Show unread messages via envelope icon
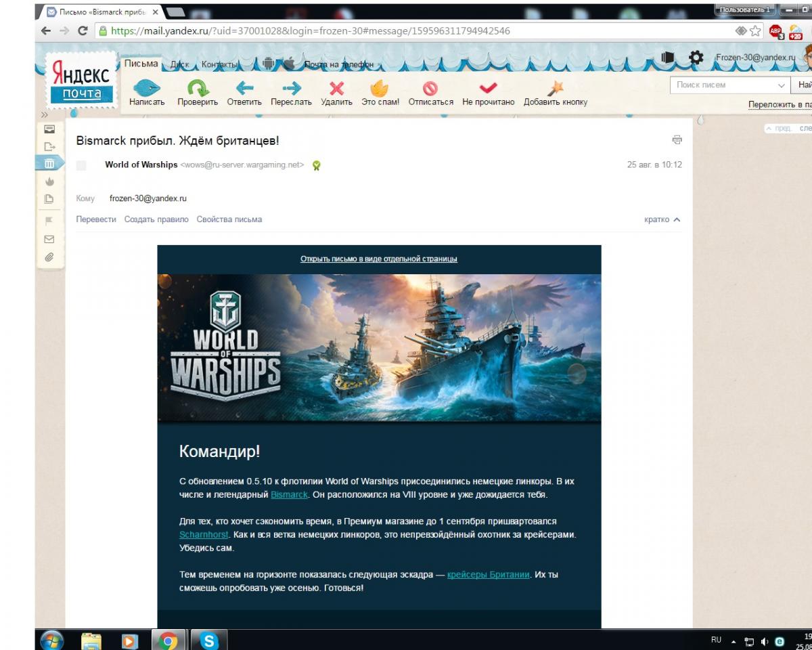 [49, 239]
